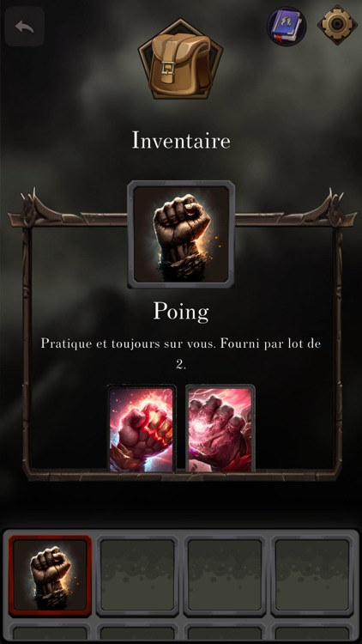Select the red-highlighted Poing inventory slot
Screen dimensions: 362x644
pyautogui.click(x=50, y=574)
